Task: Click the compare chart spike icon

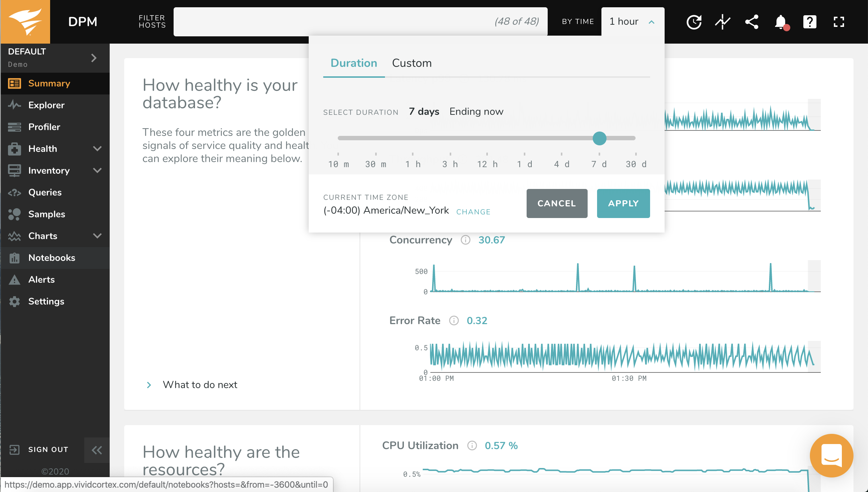Action: coord(723,22)
